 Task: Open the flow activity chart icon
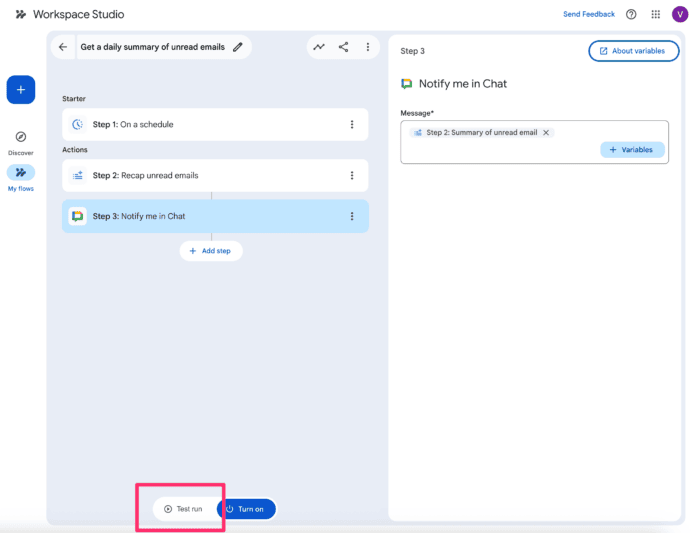(319, 47)
